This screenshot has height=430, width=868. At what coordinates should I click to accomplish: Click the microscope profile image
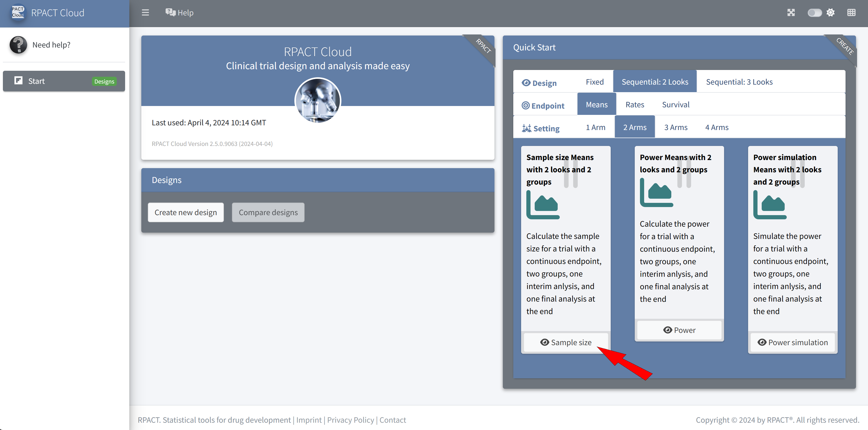coord(317,100)
